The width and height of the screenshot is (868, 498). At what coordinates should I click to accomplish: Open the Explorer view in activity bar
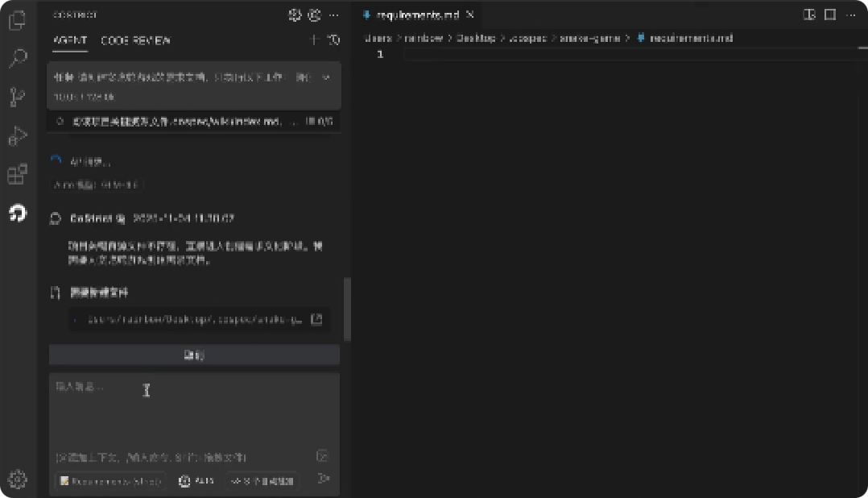coord(18,20)
